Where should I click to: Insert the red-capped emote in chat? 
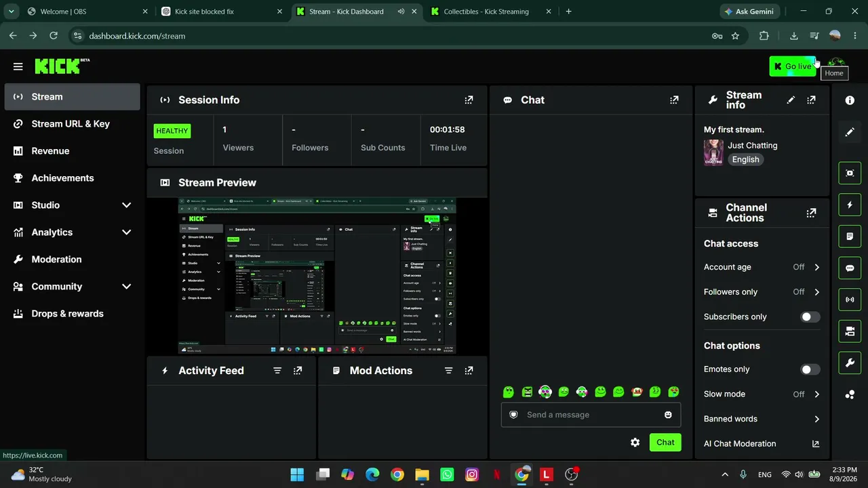637,392
